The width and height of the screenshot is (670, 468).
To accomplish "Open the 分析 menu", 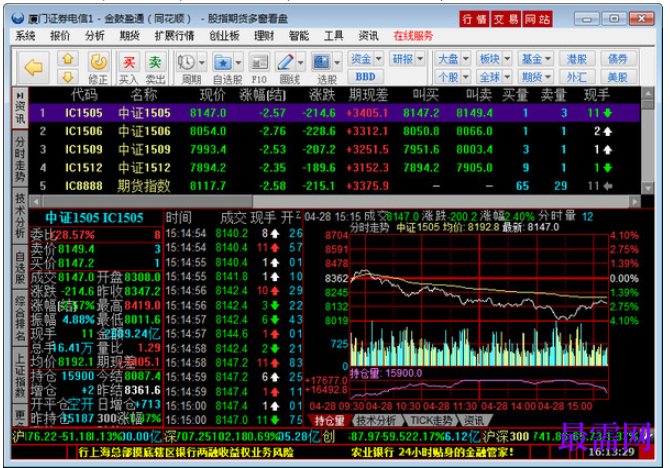I will (94, 36).
